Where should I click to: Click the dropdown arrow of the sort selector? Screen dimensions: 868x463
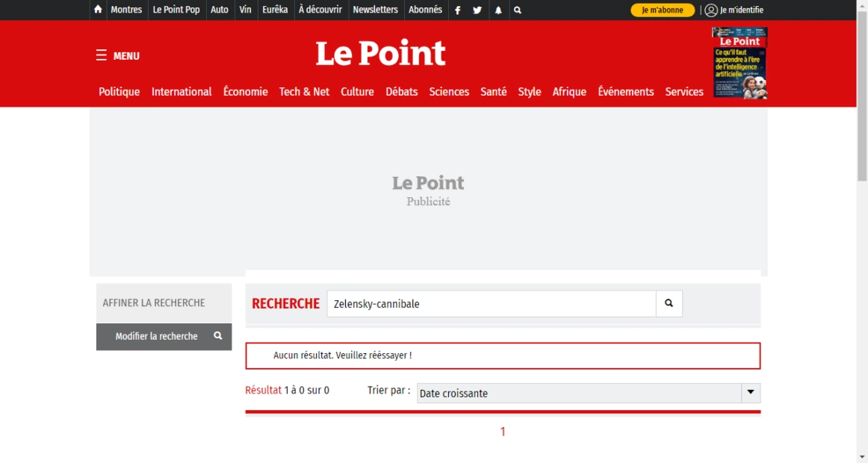[751, 393]
